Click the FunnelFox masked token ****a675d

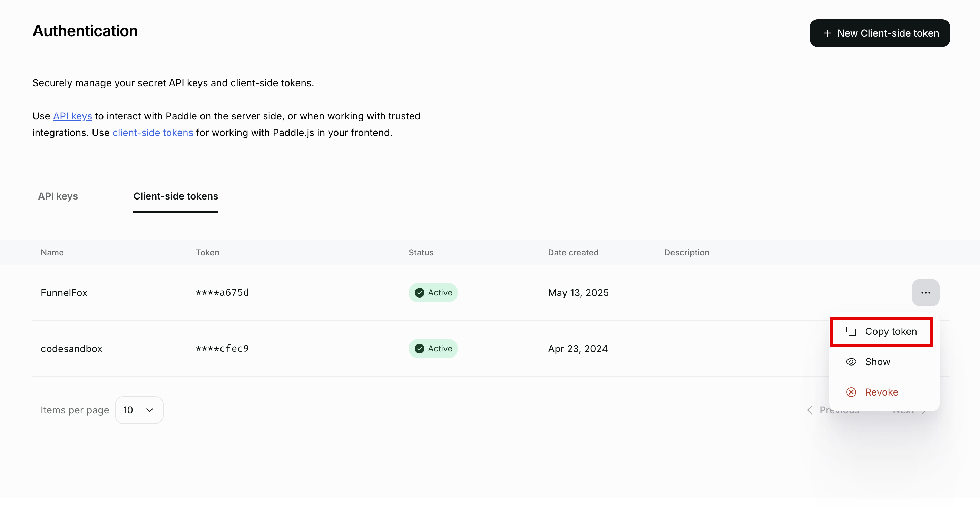point(222,293)
